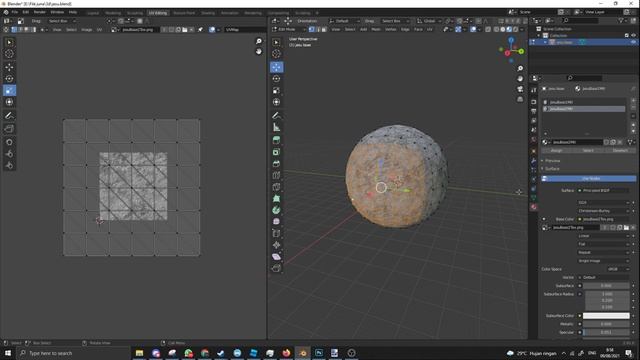This screenshot has width=640, height=360.
Task: Click the Select button under material slots
Action: (x=588, y=150)
